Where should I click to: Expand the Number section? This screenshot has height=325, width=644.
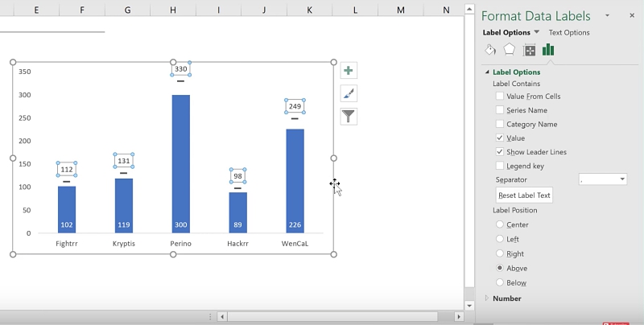(487, 298)
